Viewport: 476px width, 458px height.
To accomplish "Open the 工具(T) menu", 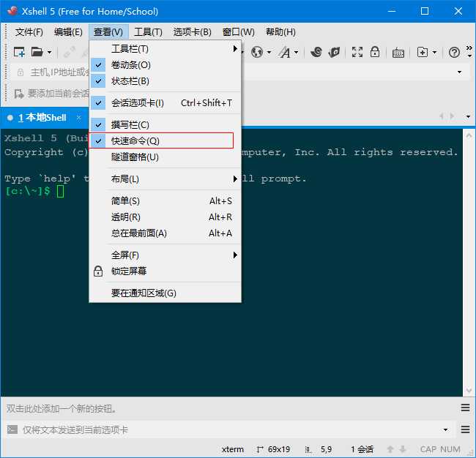I will [x=148, y=32].
